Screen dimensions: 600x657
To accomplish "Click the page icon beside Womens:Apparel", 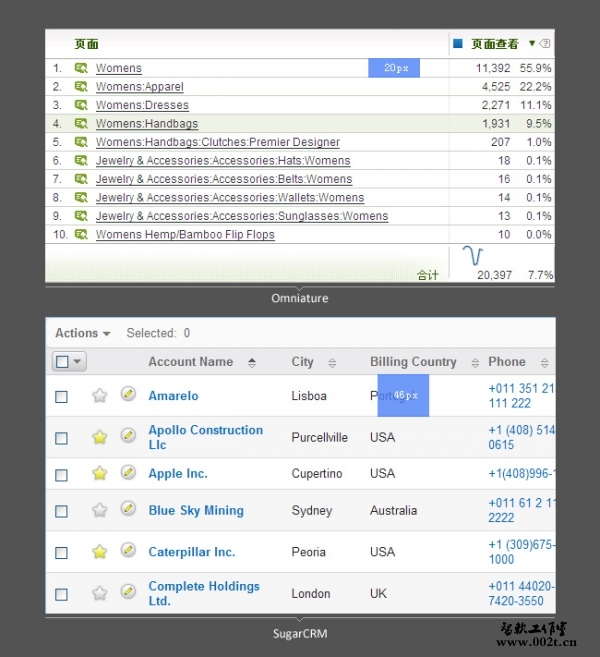I will point(81,87).
